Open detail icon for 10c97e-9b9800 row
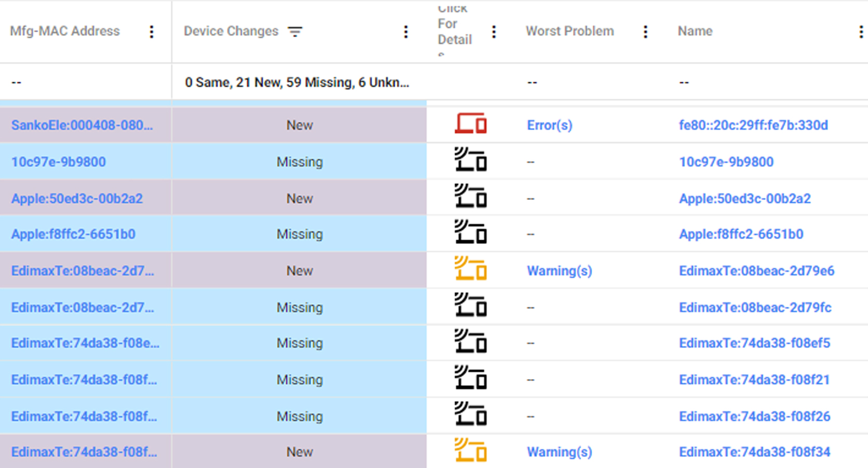This screenshot has width=868, height=468. 471,161
